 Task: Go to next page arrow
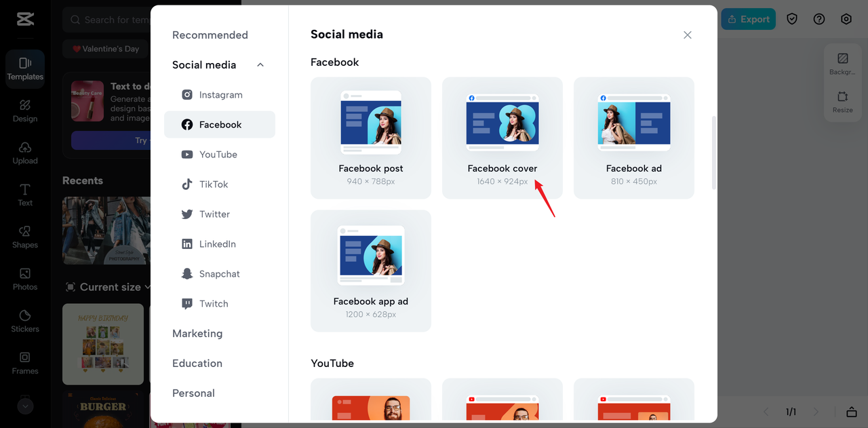816,412
